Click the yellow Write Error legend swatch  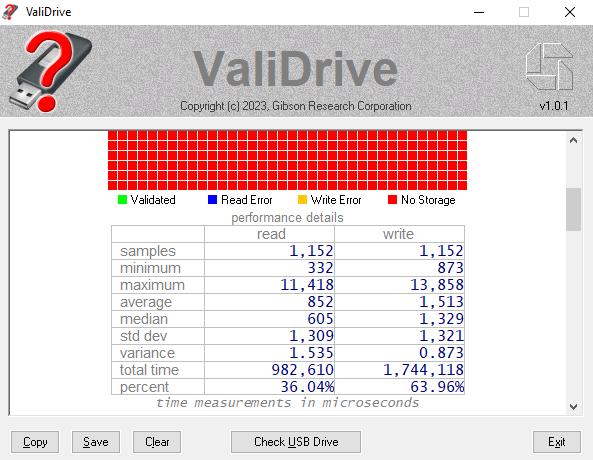(x=302, y=200)
